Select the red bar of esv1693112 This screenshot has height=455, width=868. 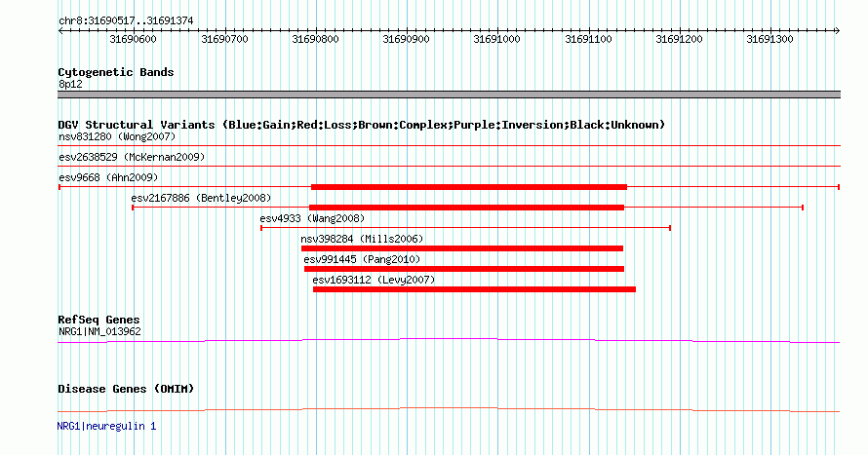(x=474, y=289)
